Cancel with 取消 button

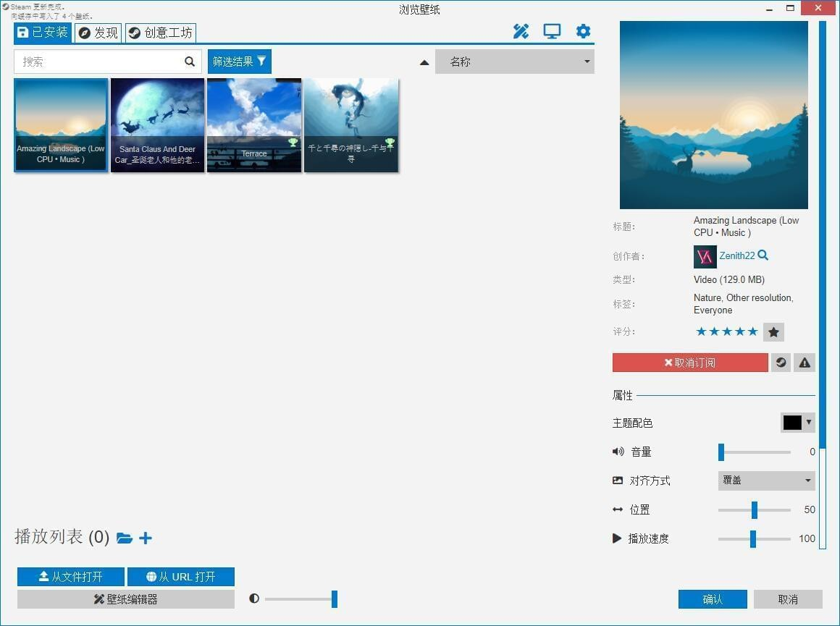coord(788,599)
